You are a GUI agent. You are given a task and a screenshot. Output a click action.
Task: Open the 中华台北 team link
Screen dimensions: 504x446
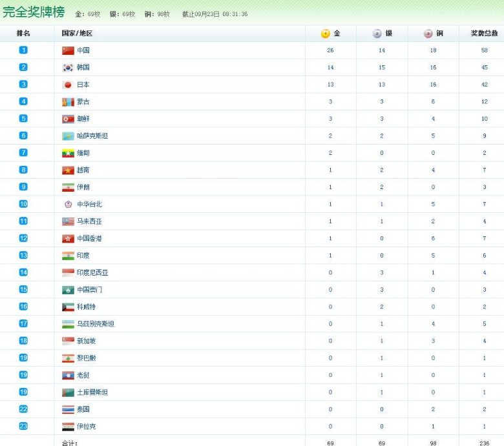click(89, 205)
